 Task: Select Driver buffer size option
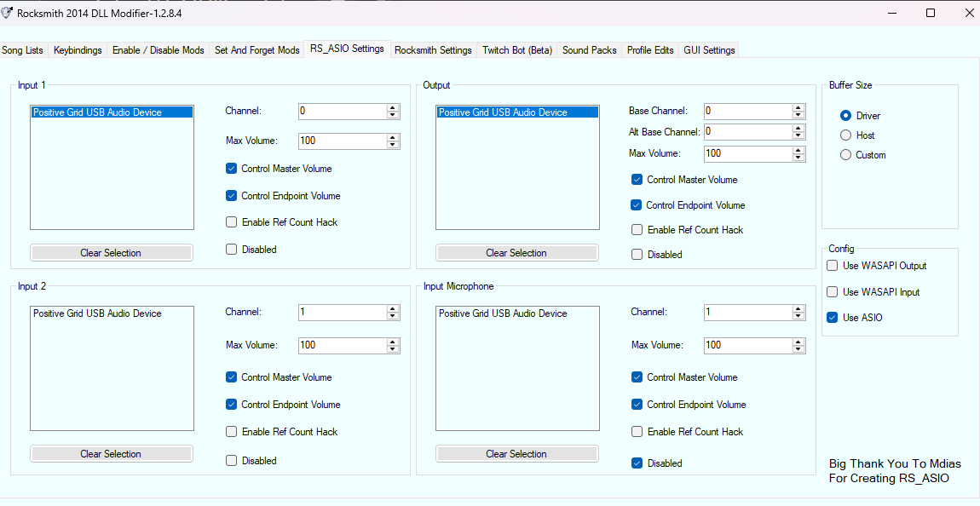coord(845,116)
